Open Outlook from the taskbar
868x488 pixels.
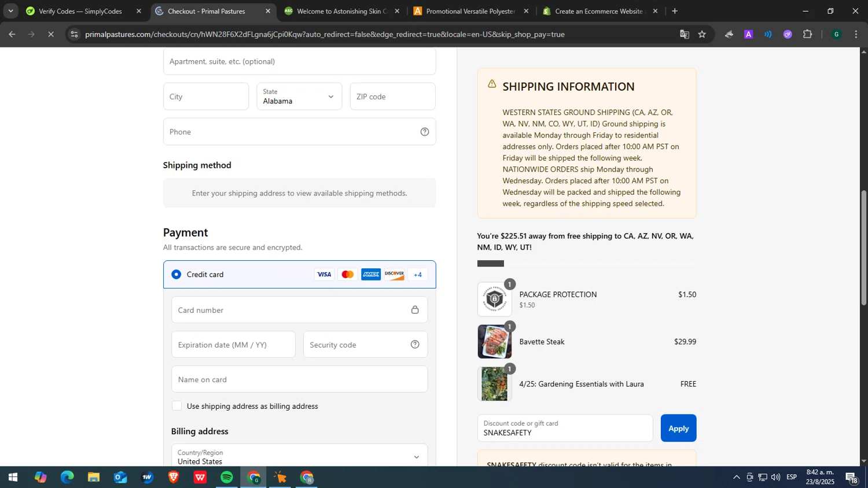120,478
